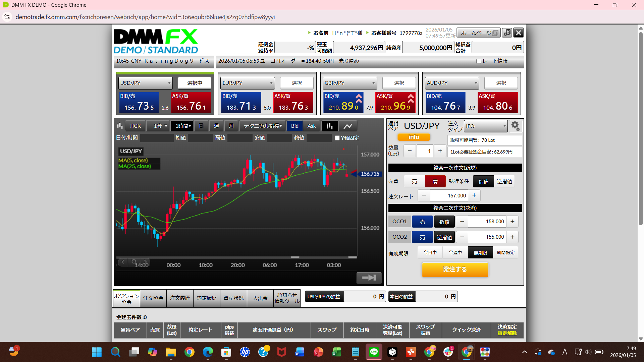The width and height of the screenshot is (644, 362).
Task: Open Microsoft Edge from taskbar
Action: coord(208,352)
